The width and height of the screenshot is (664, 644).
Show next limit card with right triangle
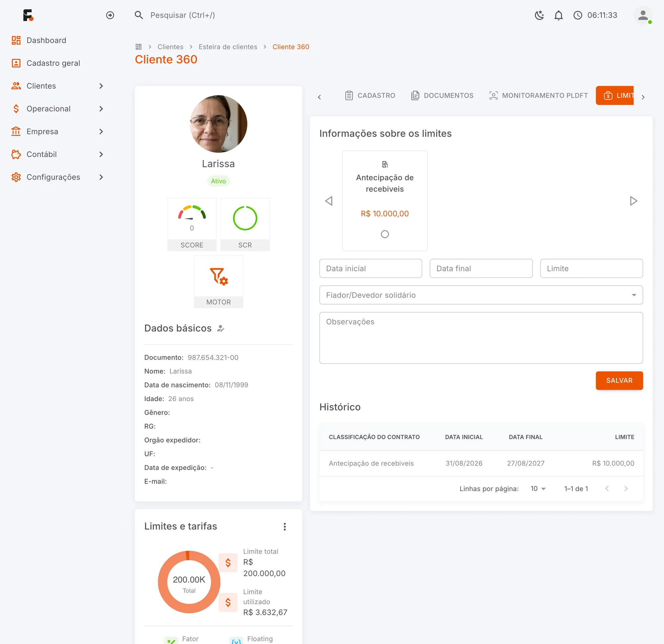[x=633, y=201]
